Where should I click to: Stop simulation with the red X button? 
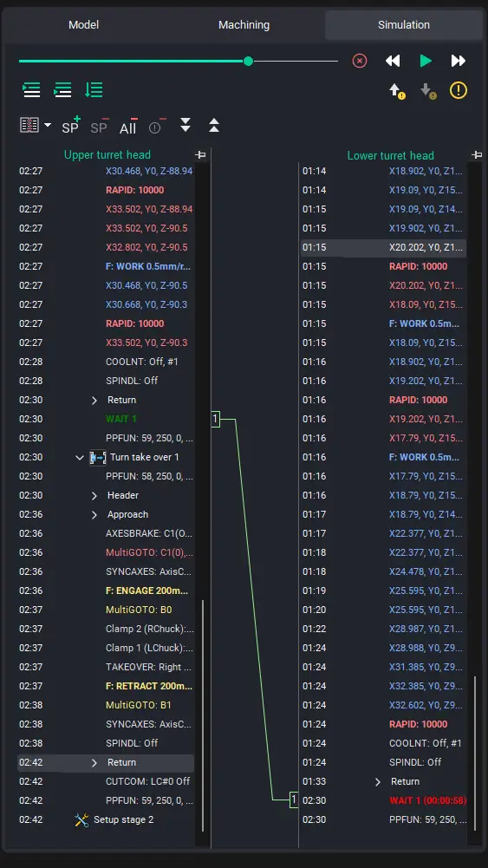coord(360,61)
